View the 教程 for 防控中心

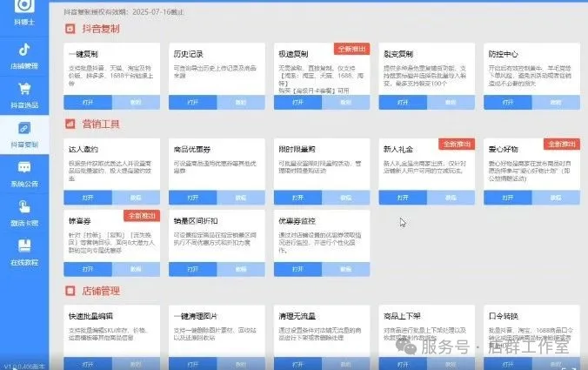555,102
